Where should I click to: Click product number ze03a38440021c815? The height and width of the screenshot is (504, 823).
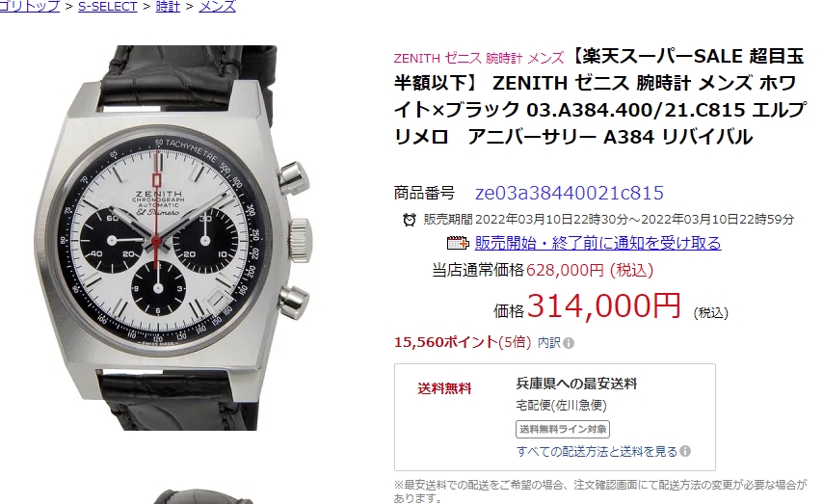[570, 193]
